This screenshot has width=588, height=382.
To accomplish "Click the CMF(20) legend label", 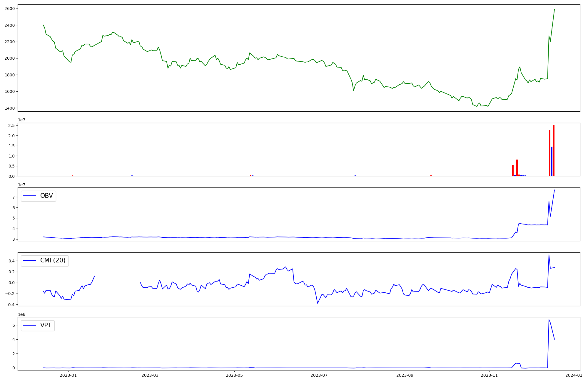I will click(x=53, y=261).
